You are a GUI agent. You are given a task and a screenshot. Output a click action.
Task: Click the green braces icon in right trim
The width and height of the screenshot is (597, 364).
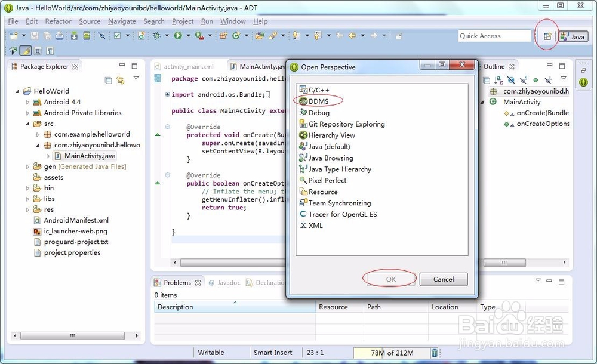583,82
